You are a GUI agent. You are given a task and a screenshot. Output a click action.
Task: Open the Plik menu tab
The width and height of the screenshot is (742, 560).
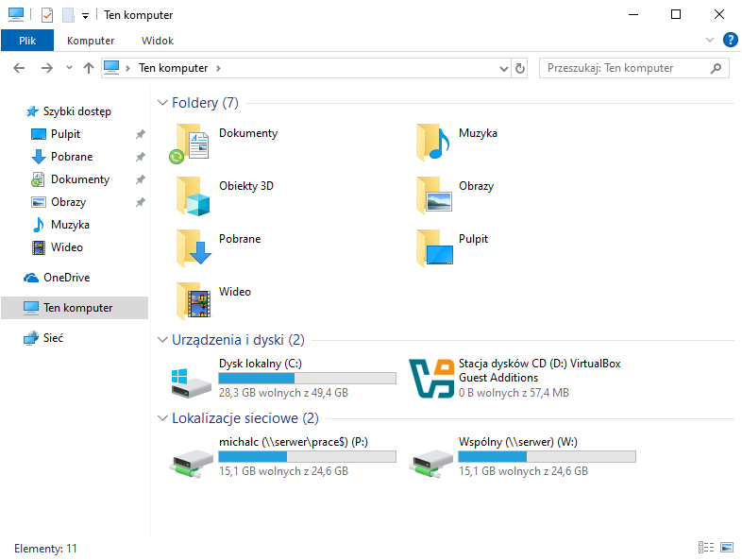pyautogui.click(x=27, y=41)
